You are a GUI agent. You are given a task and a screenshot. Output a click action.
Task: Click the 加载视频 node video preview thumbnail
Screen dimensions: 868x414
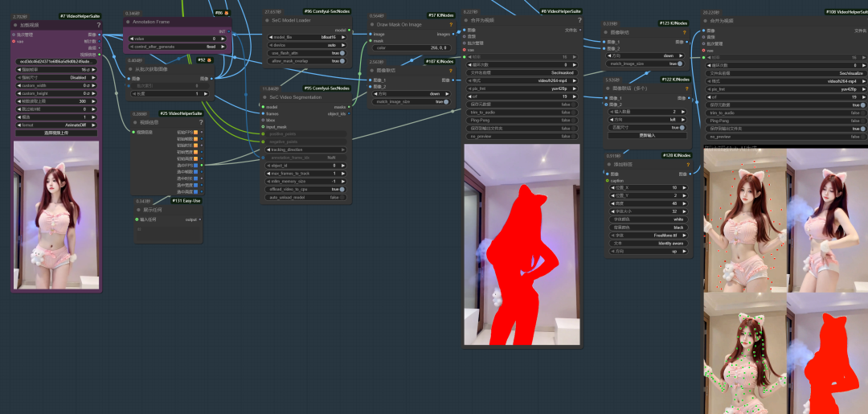[x=56, y=215]
